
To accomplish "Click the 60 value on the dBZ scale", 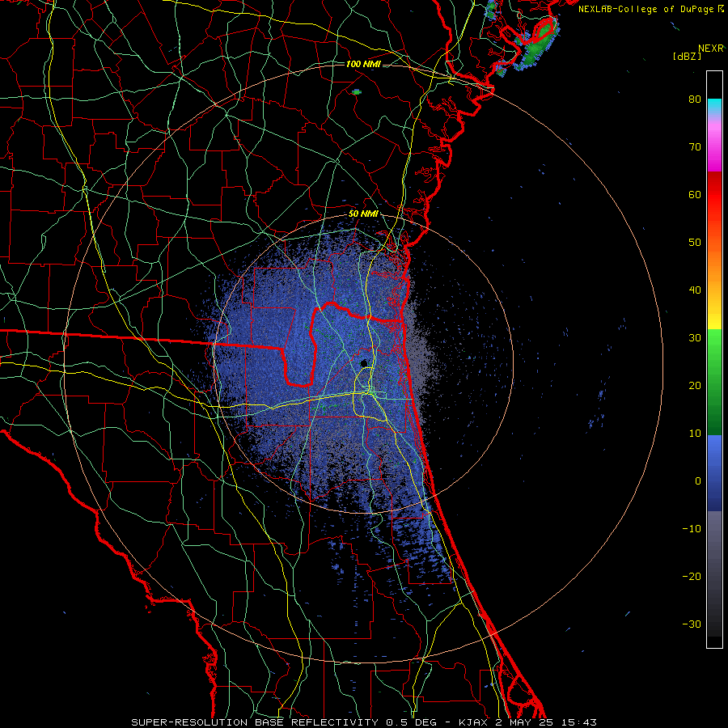I will (x=695, y=194).
